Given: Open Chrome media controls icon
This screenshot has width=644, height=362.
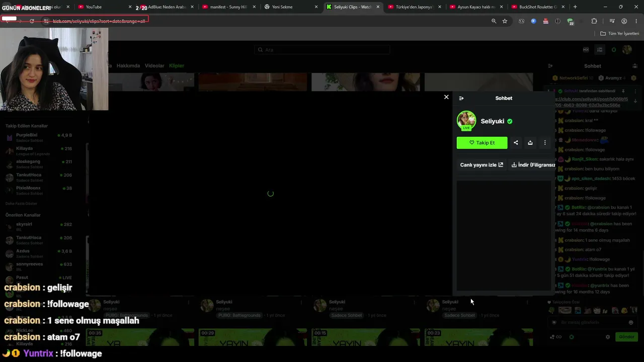Looking at the screenshot, I should tap(612, 21).
